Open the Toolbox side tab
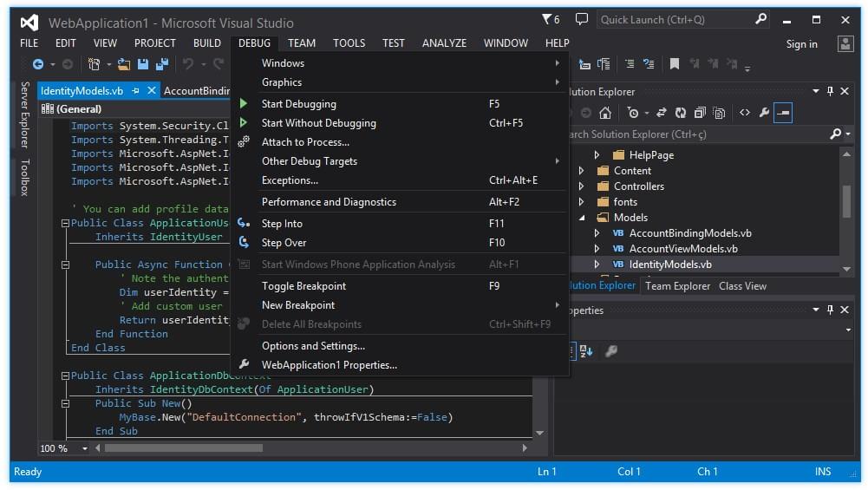This screenshot has height=490, width=868. click(x=25, y=177)
